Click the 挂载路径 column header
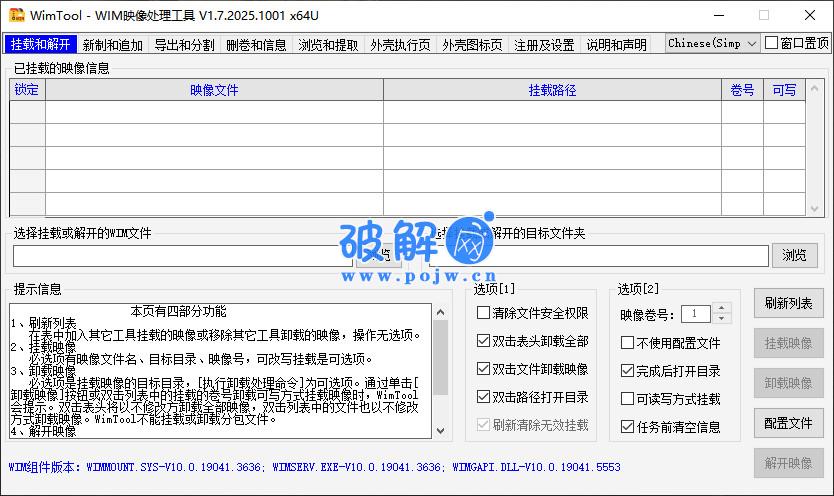 point(553,90)
